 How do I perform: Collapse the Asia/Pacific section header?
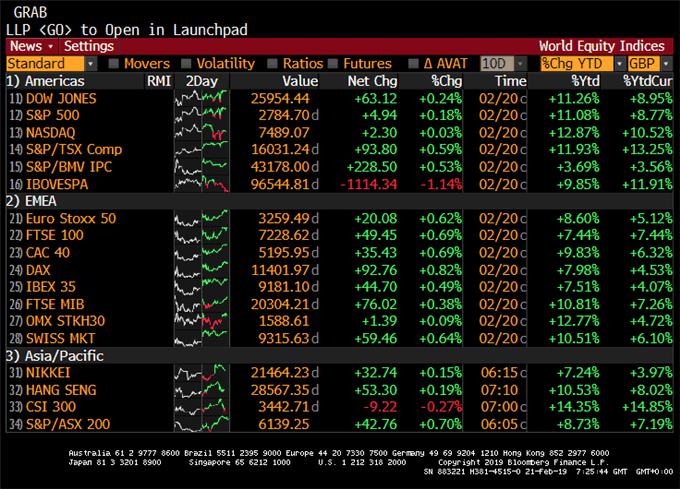(55, 356)
